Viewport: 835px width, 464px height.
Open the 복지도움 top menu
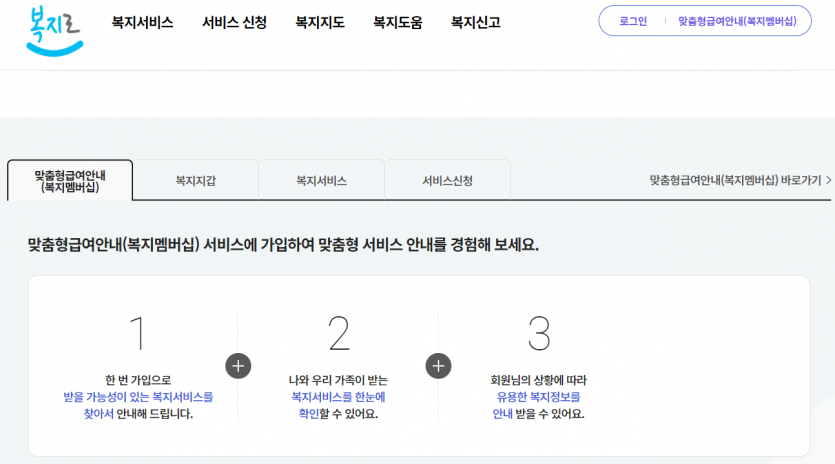click(397, 22)
